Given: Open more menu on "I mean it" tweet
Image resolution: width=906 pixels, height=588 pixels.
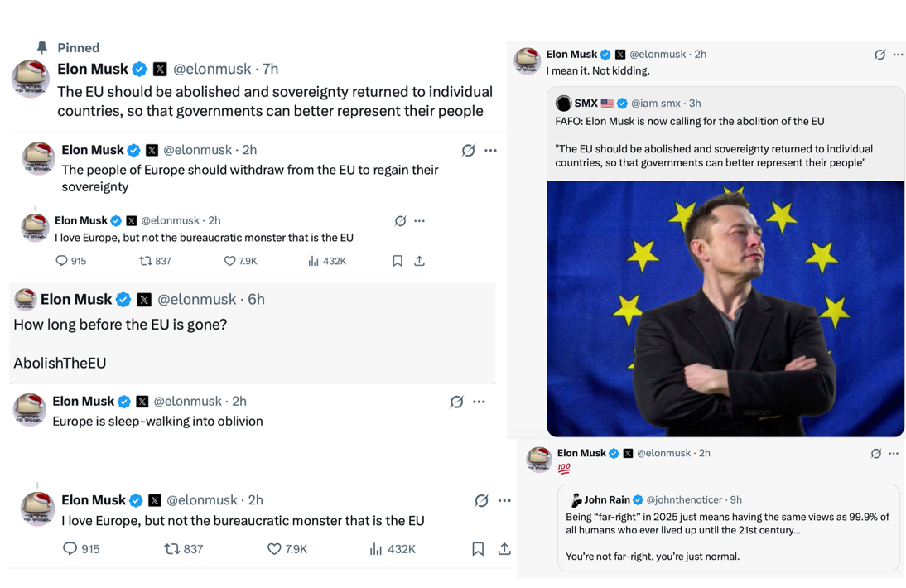Looking at the screenshot, I should [x=899, y=55].
